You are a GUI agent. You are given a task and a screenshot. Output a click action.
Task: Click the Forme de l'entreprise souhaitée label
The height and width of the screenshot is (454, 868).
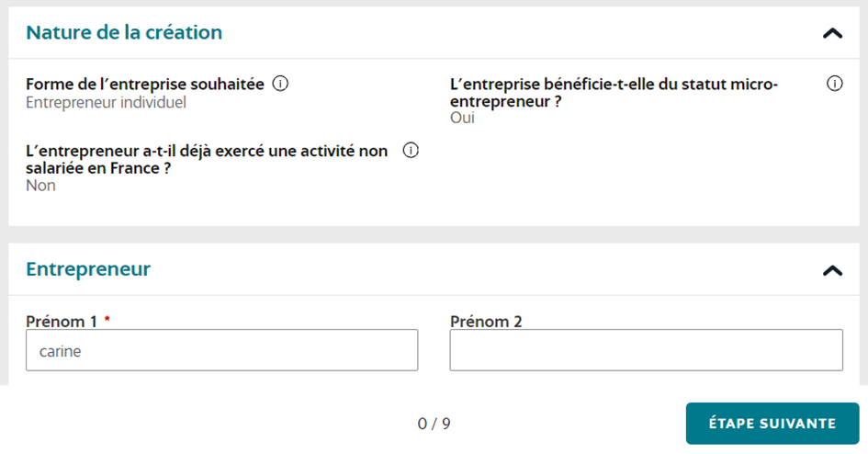coord(145,85)
